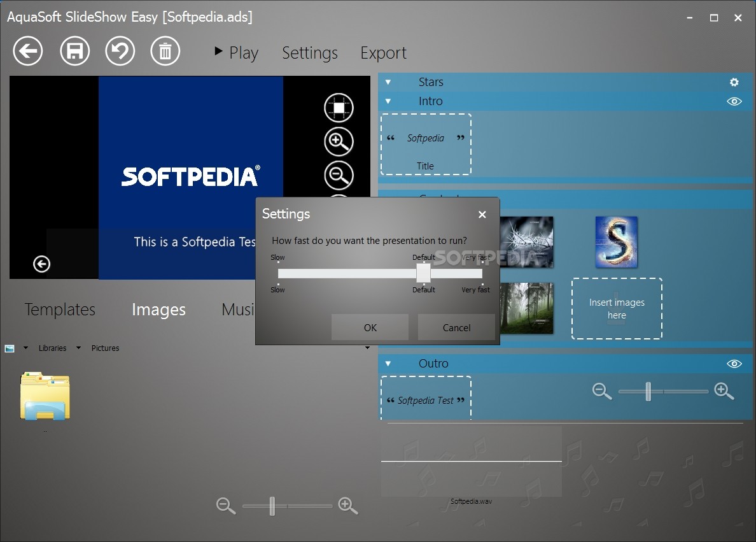Click Pictures in the breadcrumb
756x542 pixels.
pyautogui.click(x=105, y=348)
